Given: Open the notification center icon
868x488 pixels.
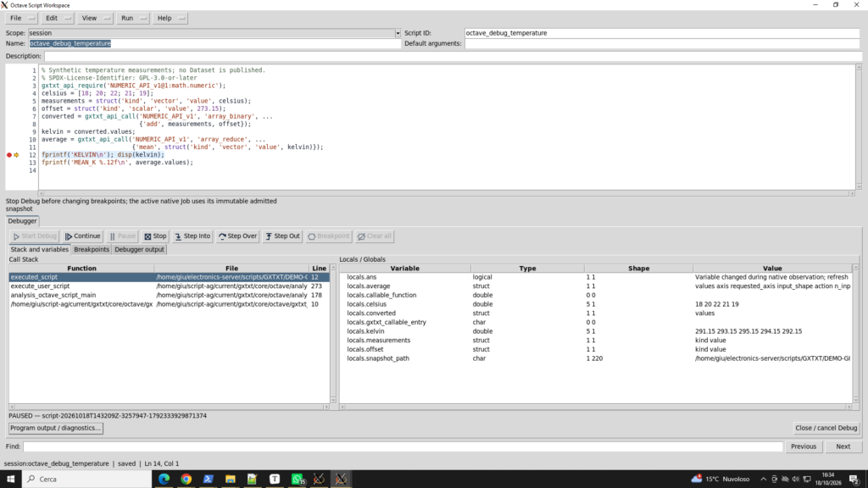Looking at the screenshot, I should (854, 480).
